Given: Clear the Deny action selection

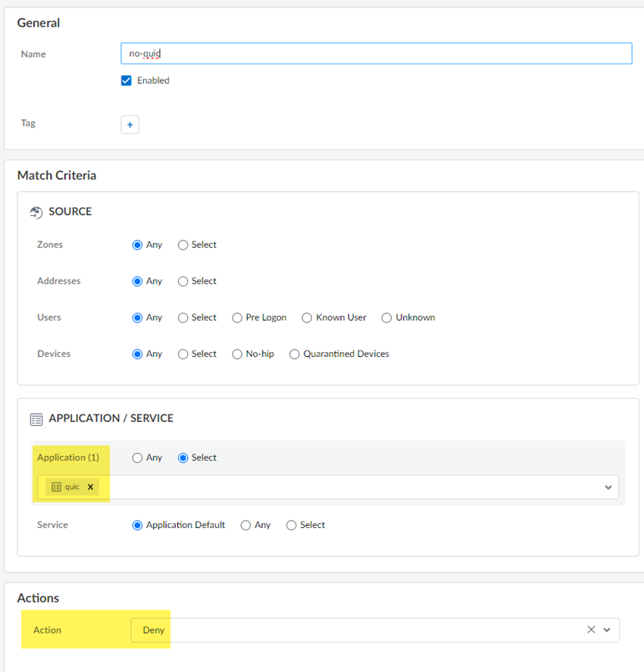Looking at the screenshot, I should pos(591,630).
